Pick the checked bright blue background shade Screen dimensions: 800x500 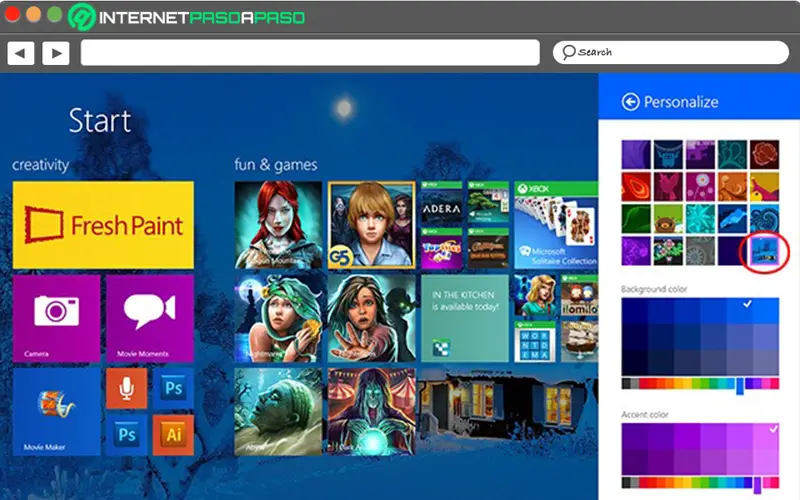click(740, 311)
